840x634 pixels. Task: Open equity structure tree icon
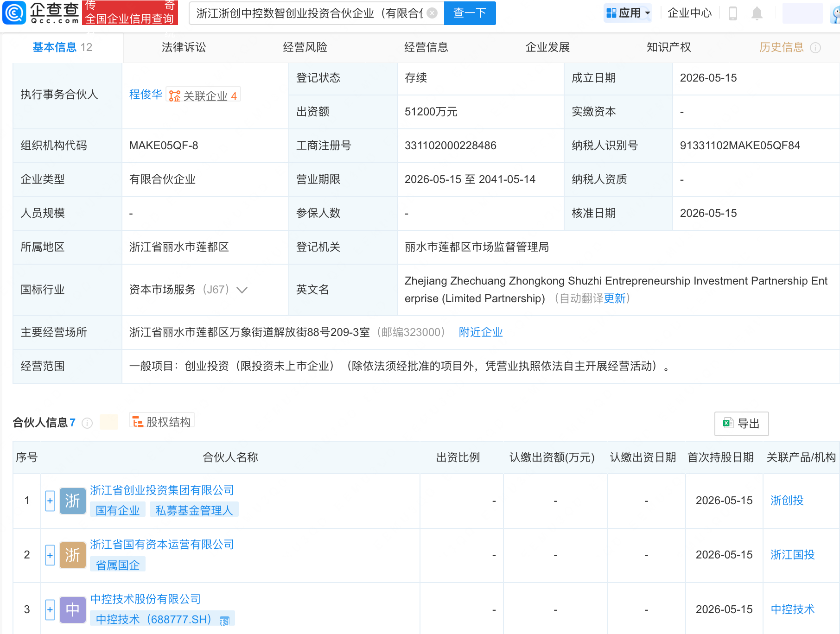138,422
